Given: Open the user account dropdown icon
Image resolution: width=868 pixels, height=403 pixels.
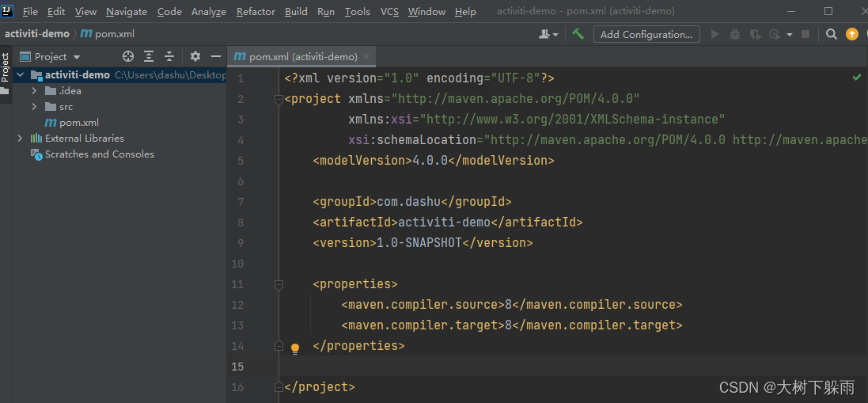Looking at the screenshot, I should 548,34.
